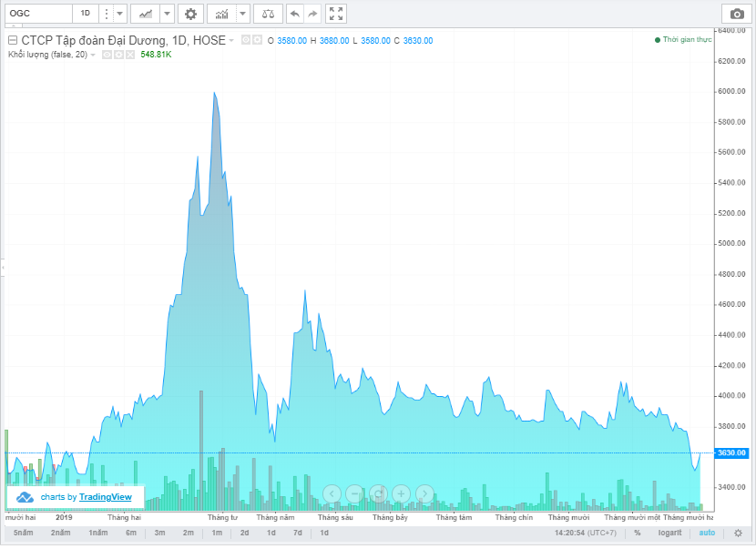Select the 6m time range

(131, 533)
